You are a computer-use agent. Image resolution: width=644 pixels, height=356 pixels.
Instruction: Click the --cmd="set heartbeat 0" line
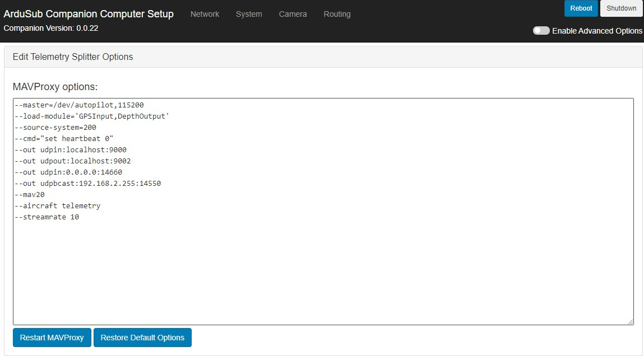click(x=64, y=139)
